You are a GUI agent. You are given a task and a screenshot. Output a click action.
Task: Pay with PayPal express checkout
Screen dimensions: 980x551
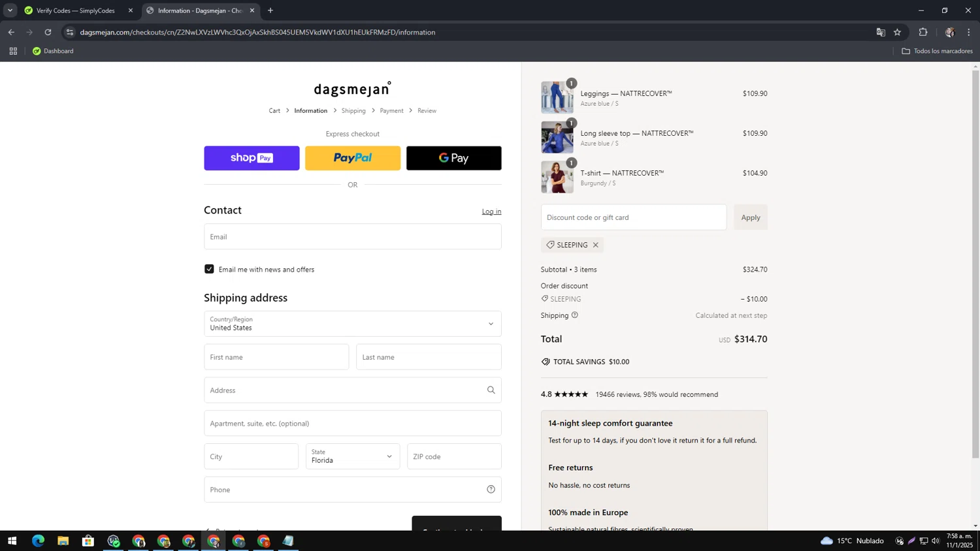click(x=353, y=158)
